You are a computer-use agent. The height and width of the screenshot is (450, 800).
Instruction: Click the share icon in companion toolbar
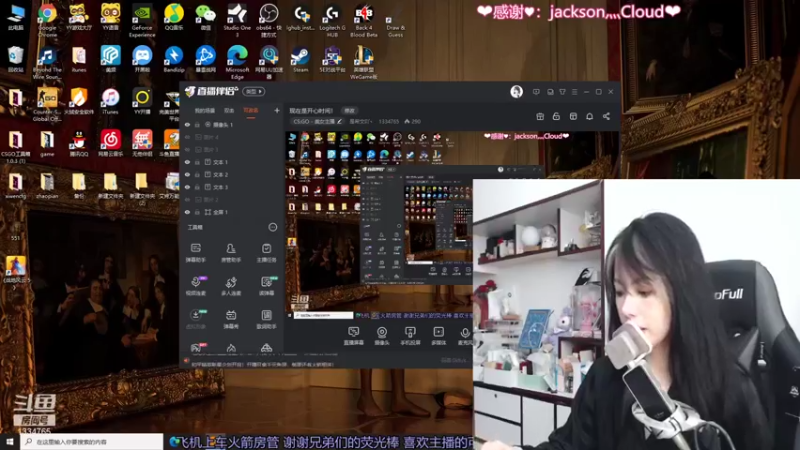coord(606,116)
